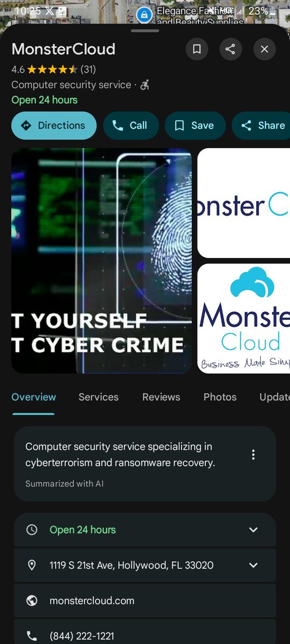This screenshot has width=290, height=644.
Task: Tap the Share pill button
Action: coord(261,126)
